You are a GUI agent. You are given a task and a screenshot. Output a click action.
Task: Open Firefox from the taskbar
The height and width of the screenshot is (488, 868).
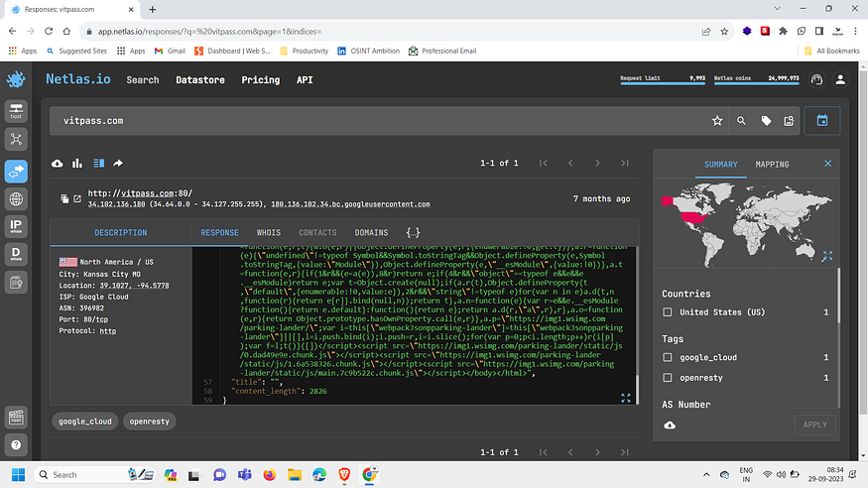coord(270,475)
